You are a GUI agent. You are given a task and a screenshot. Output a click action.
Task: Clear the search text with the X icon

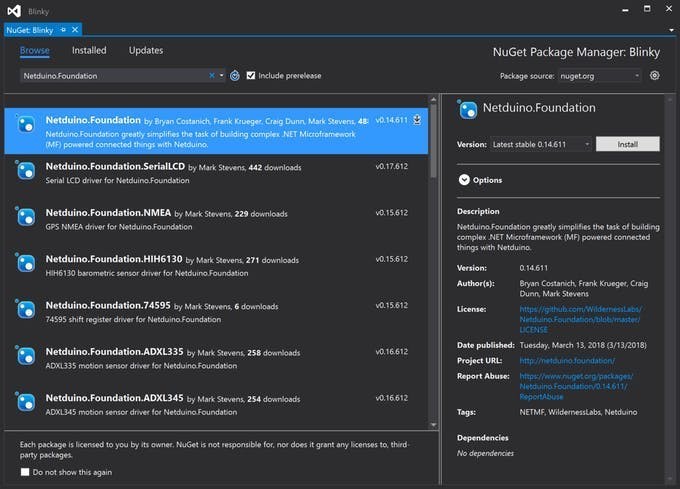click(212, 75)
